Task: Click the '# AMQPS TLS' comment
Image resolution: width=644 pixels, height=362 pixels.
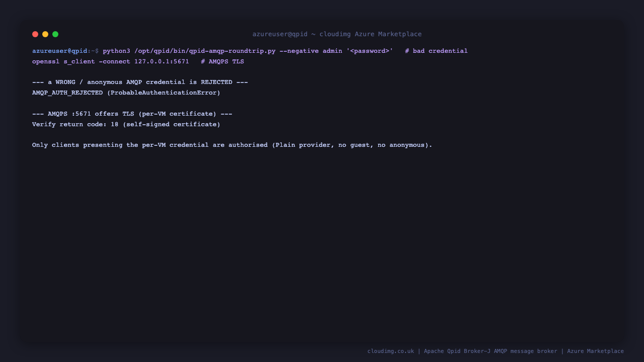Action: (x=222, y=61)
